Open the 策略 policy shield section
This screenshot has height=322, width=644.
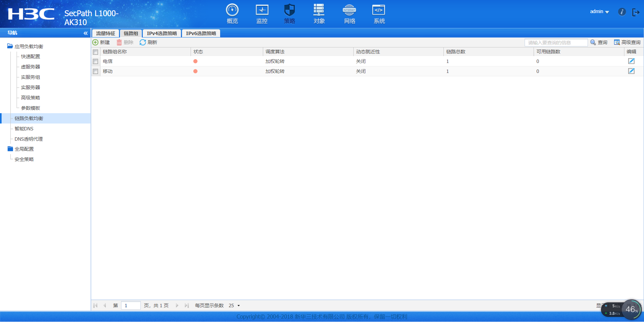[x=289, y=14]
